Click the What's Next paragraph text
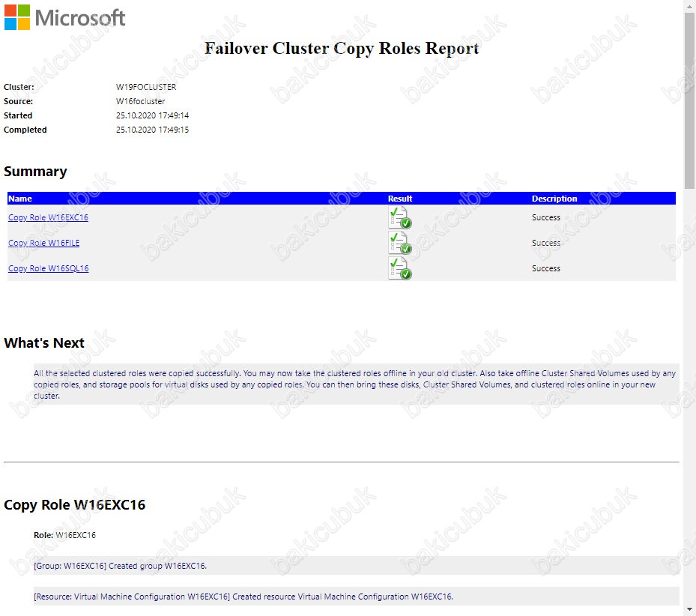The width and height of the screenshot is (696, 616). coord(356,384)
